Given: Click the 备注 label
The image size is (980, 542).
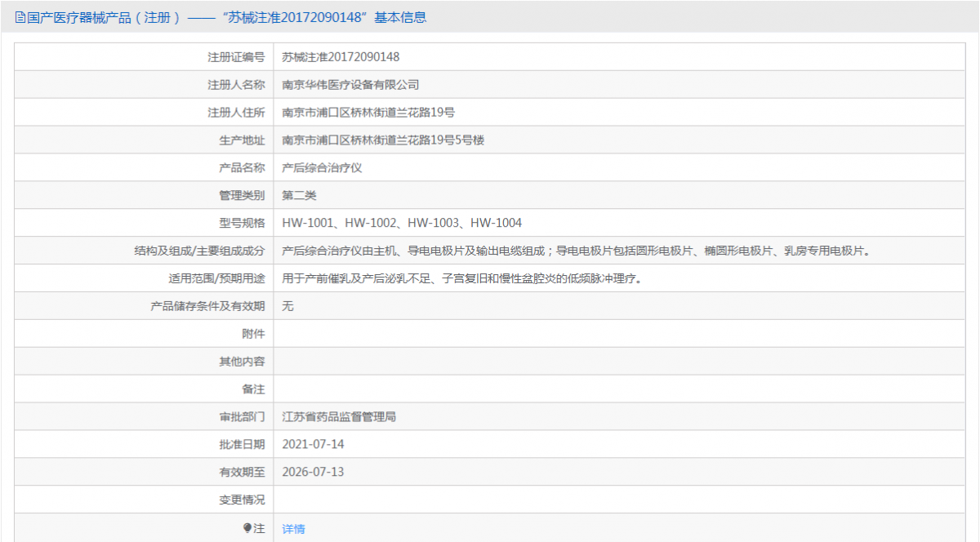Looking at the screenshot, I should point(253,389).
